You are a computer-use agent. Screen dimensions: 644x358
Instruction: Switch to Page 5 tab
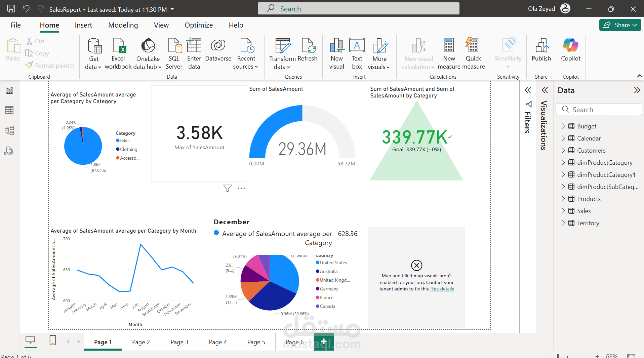coord(256,342)
